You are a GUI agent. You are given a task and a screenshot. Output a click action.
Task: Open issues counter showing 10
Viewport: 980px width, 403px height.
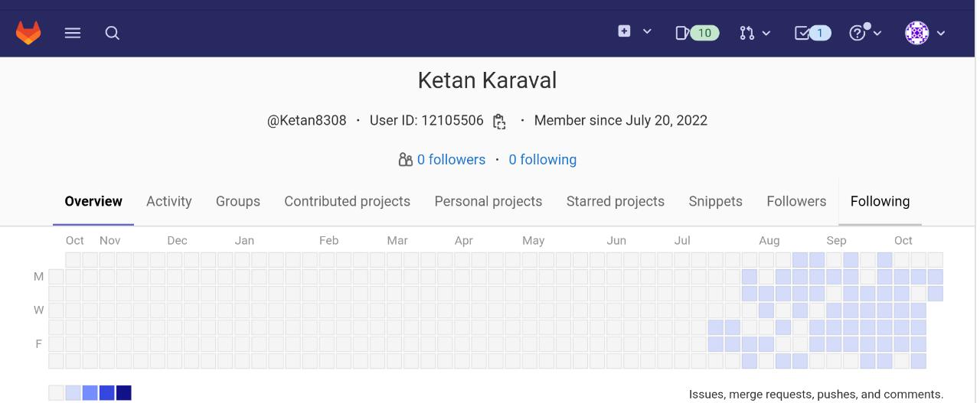697,33
